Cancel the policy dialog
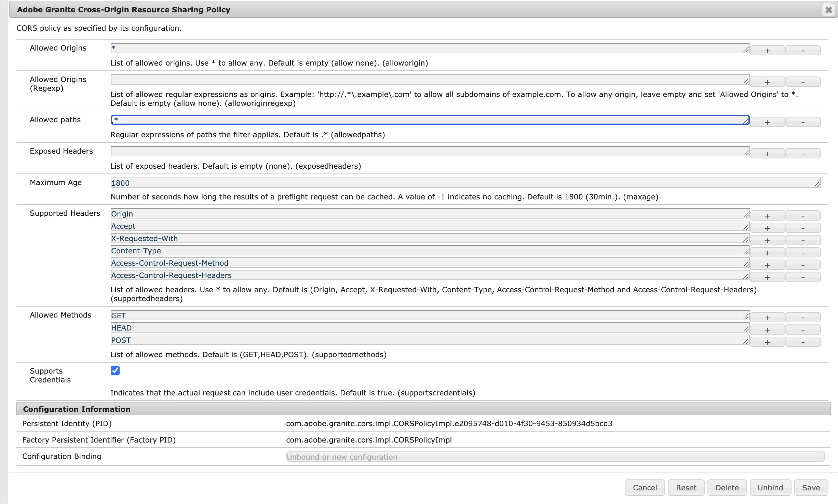This screenshot has width=838, height=504. tap(645, 488)
